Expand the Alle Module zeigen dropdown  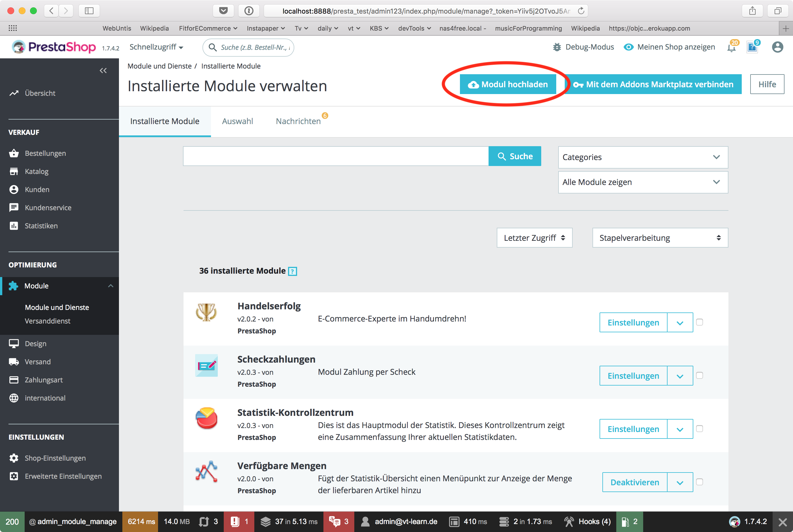click(642, 182)
